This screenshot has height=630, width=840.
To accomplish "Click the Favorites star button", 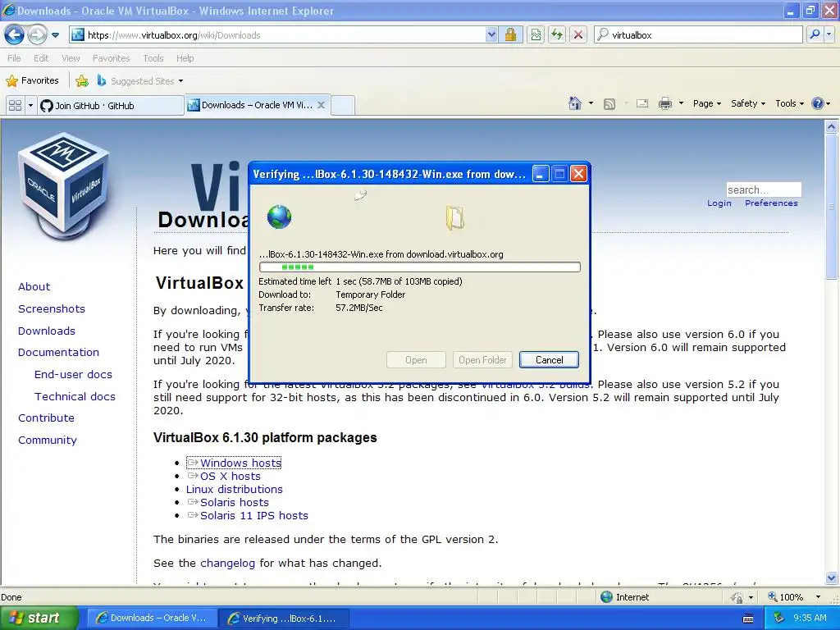I will click(33, 81).
